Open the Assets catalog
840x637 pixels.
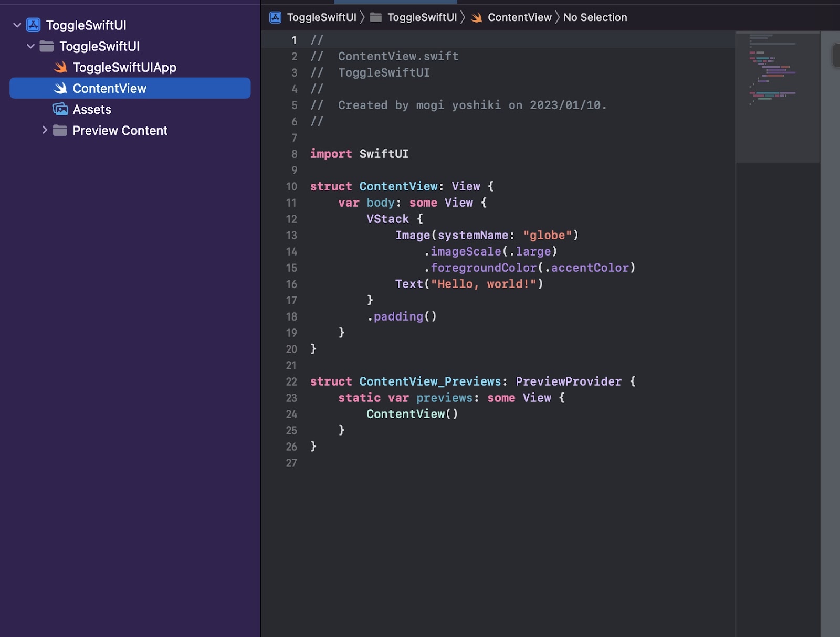pos(92,109)
